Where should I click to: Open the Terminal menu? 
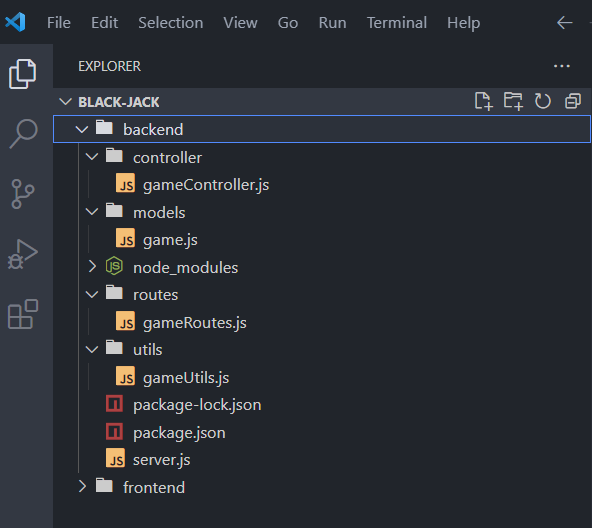397,23
